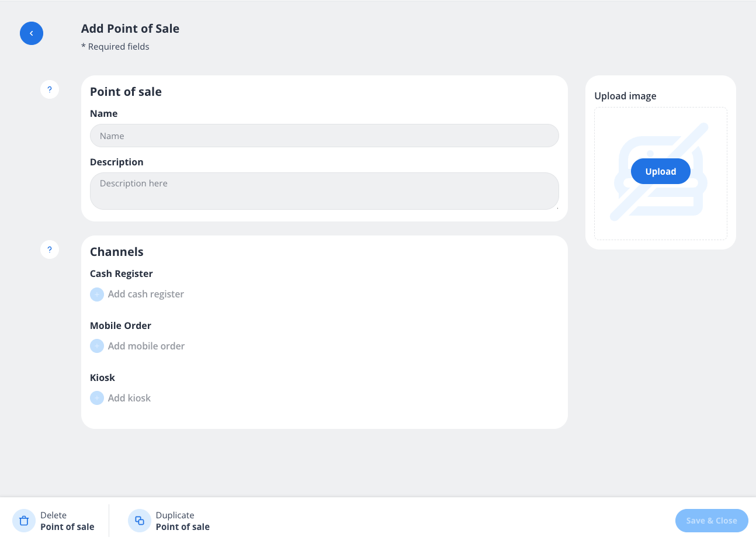This screenshot has width=756, height=544.
Task: Click the Name input field
Action: pyautogui.click(x=324, y=135)
